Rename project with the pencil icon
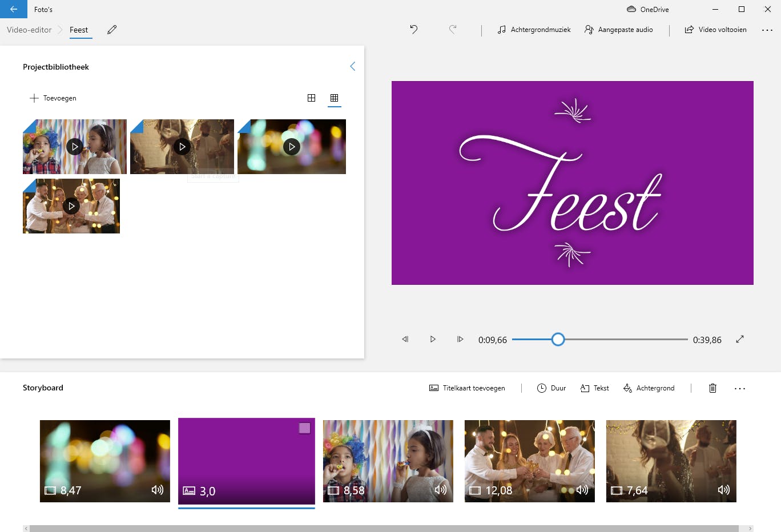The image size is (781, 532). pyautogui.click(x=112, y=30)
